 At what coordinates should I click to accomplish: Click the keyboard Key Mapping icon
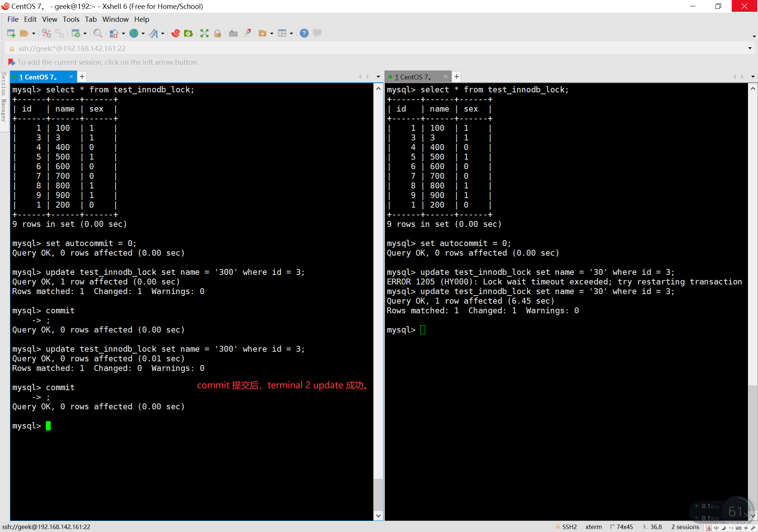tap(233, 33)
